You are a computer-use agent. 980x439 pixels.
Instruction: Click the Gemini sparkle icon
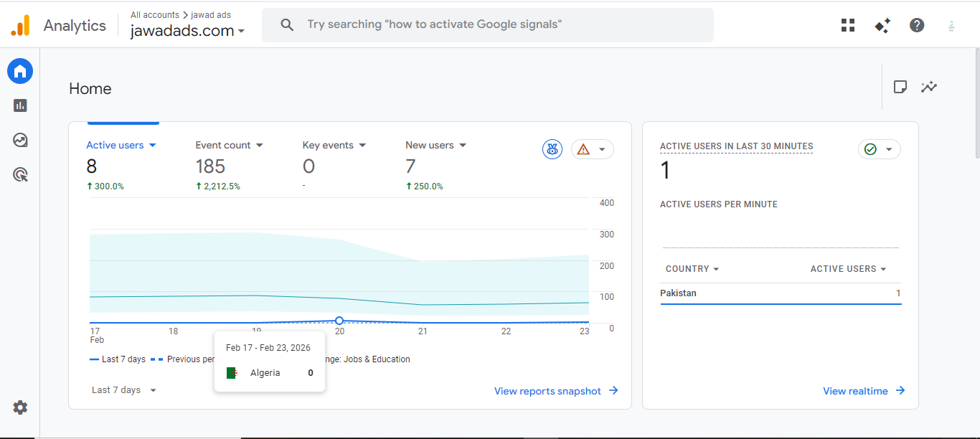882,26
